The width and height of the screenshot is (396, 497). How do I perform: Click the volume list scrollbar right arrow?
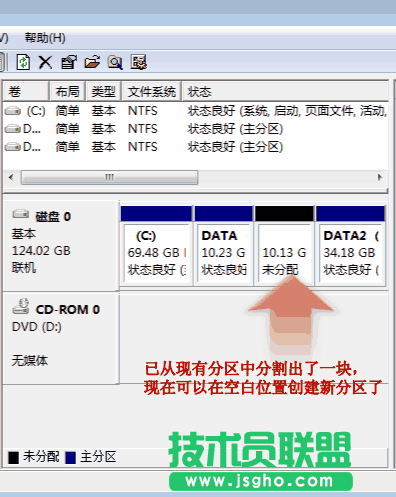click(x=380, y=177)
